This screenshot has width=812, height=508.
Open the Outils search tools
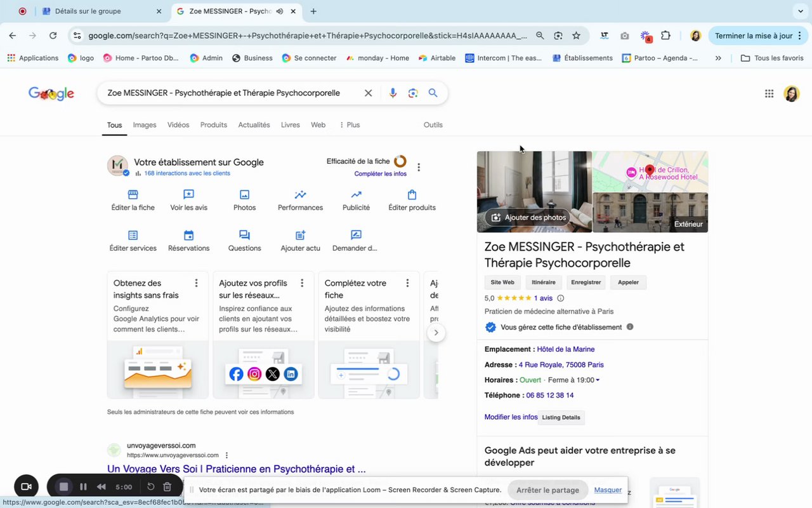(433, 125)
